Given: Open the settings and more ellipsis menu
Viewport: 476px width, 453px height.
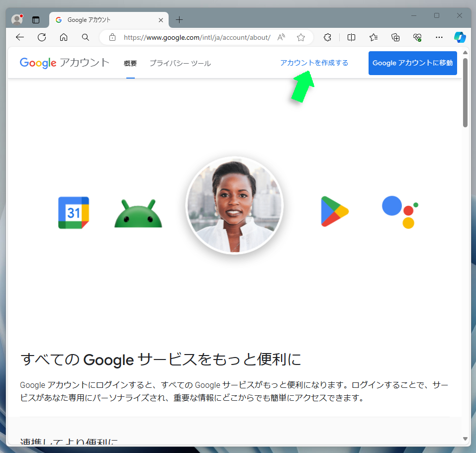Looking at the screenshot, I should [x=439, y=37].
